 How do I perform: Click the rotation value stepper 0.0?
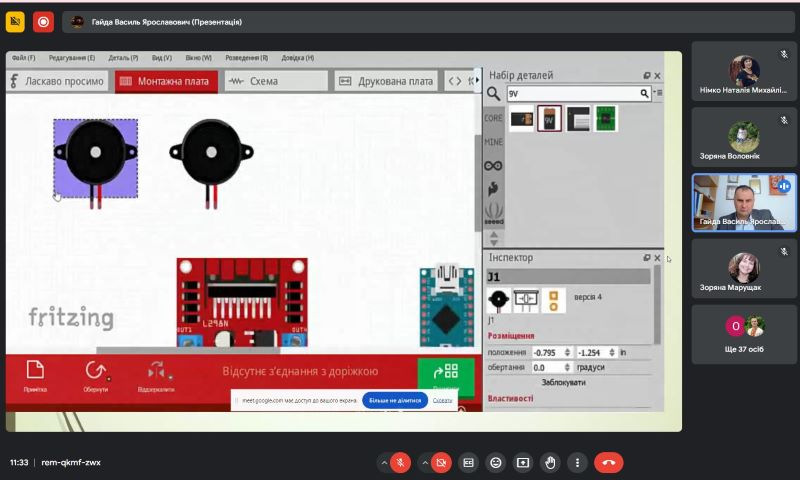coord(567,367)
